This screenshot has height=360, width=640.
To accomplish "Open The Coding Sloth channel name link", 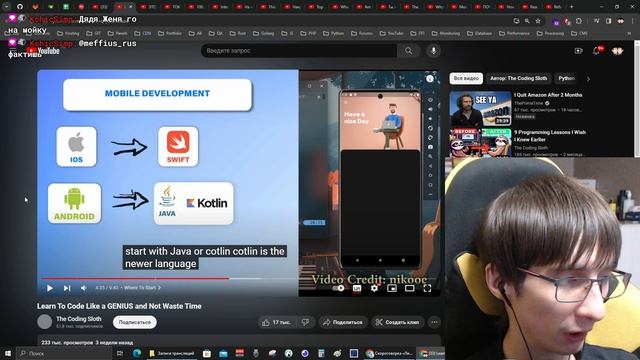I will click(79, 319).
